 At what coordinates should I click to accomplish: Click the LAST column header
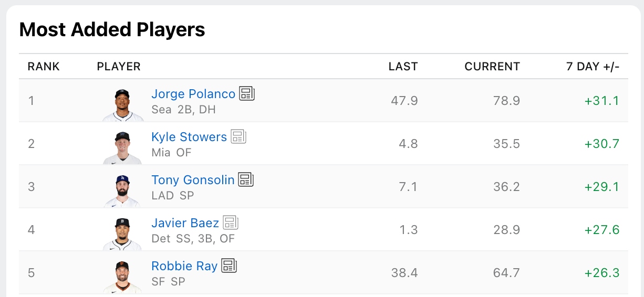pyautogui.click(x=403, y=67)
